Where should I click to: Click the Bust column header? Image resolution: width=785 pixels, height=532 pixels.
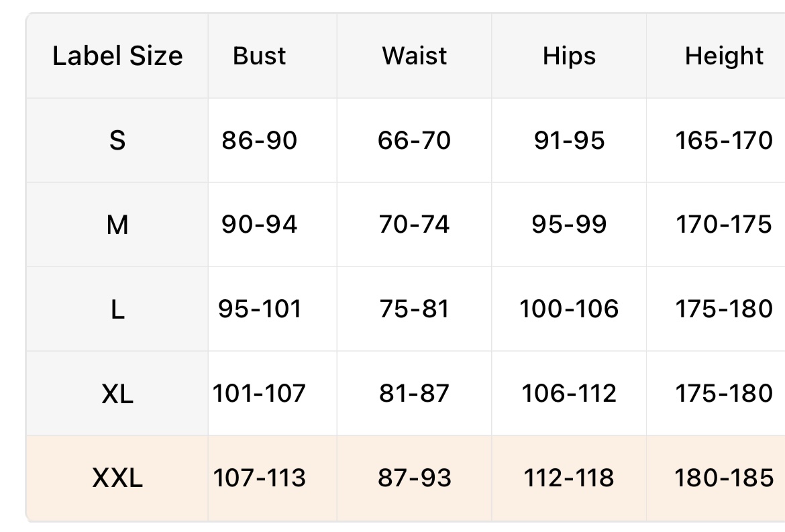coord(260,56)
